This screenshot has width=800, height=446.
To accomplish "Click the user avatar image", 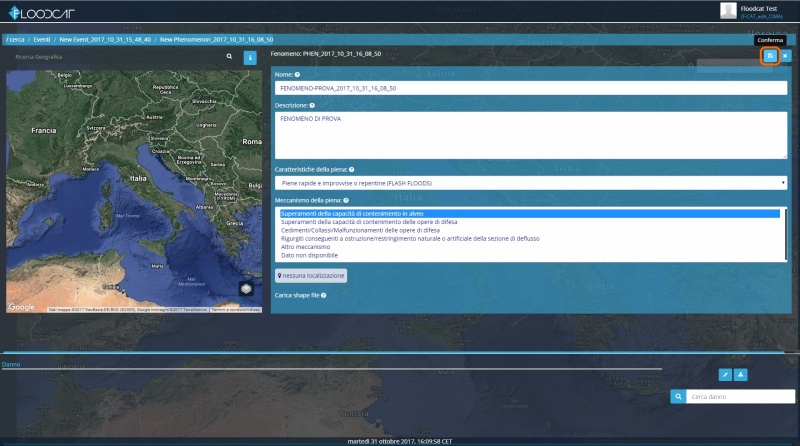I will point(728,10).
